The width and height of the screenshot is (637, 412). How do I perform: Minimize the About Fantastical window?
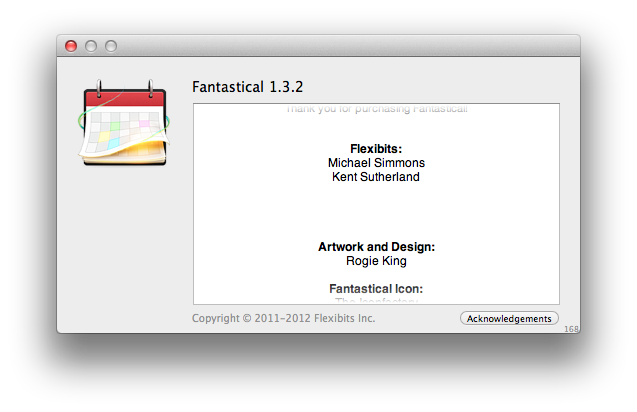pos(91,46)
